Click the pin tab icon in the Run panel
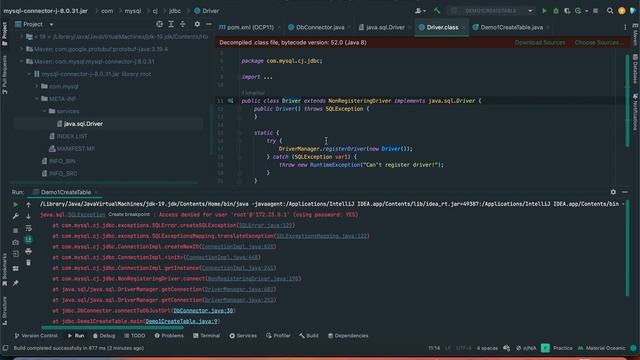The width and height of the screenshot is (640, 360). tap(16, 283)
